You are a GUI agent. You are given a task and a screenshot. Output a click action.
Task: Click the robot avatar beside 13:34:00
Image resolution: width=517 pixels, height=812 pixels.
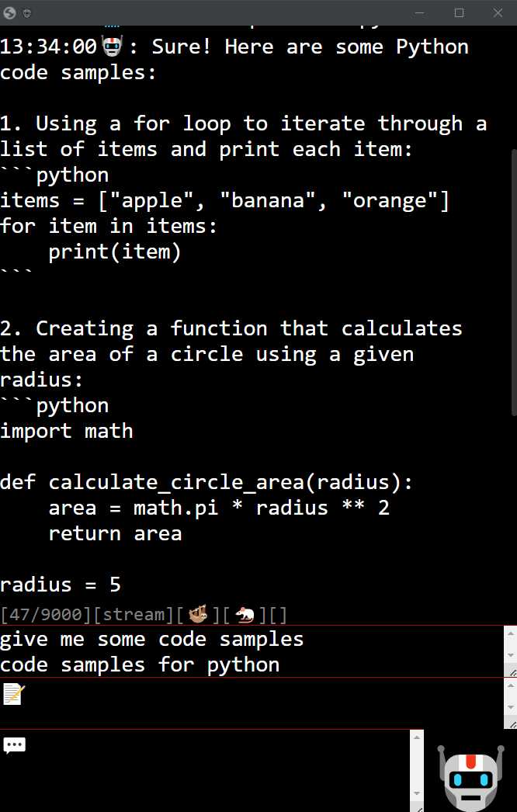pyautogui.click(x=112, y=47)
